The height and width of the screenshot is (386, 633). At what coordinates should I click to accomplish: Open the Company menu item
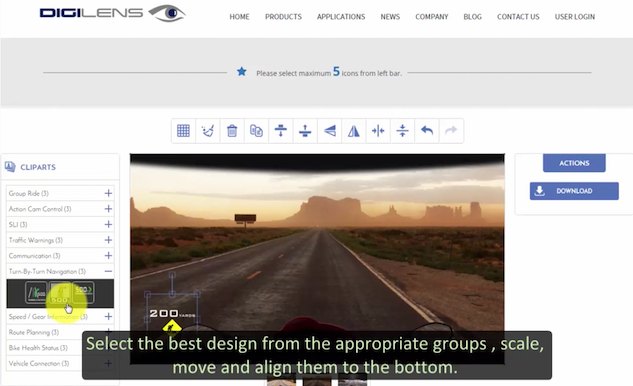coord(432,17)
